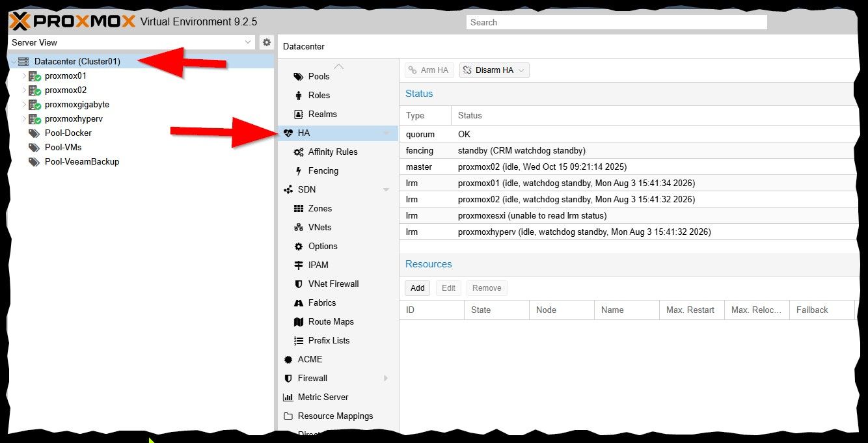Open the tree settings gear icon
This screenshot has height=443, width=868.
pos(267,42)
